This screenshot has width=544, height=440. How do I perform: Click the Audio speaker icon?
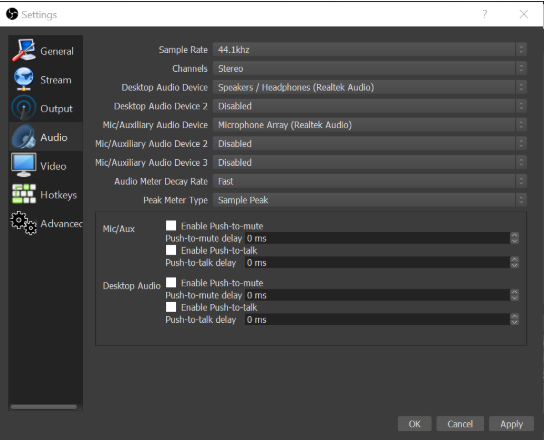(x=24, y=137)
